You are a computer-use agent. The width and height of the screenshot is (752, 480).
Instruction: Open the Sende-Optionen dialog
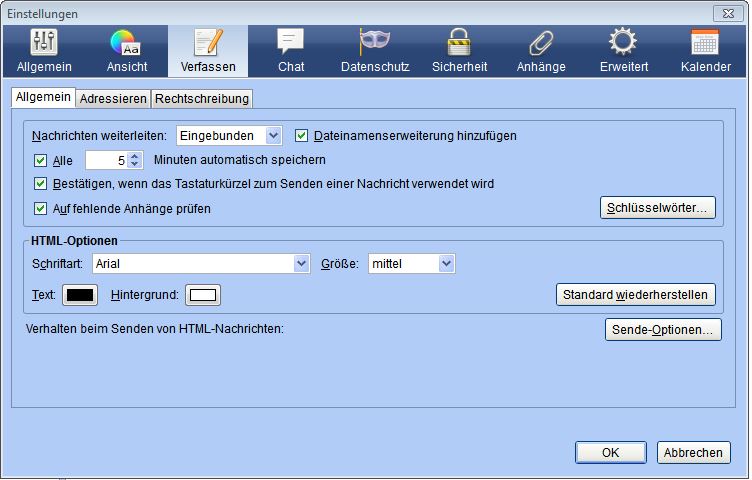(x=663, y=329)
